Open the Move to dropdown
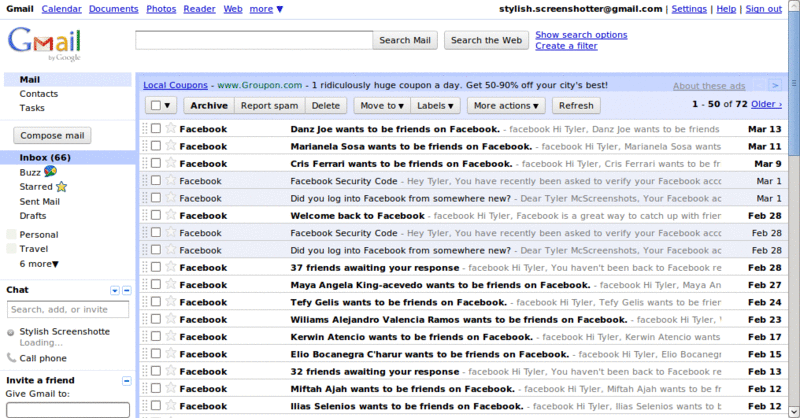 (x=382, y=106)
